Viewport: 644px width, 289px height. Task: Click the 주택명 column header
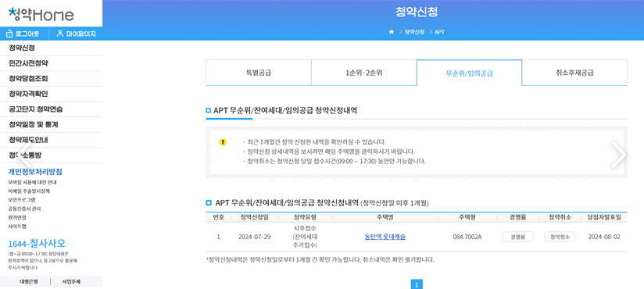pyautogui.click(x=385, y=217)
